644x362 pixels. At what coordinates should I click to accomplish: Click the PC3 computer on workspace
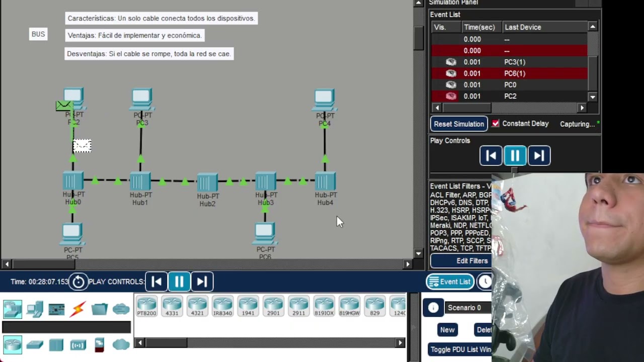[142, 100]
